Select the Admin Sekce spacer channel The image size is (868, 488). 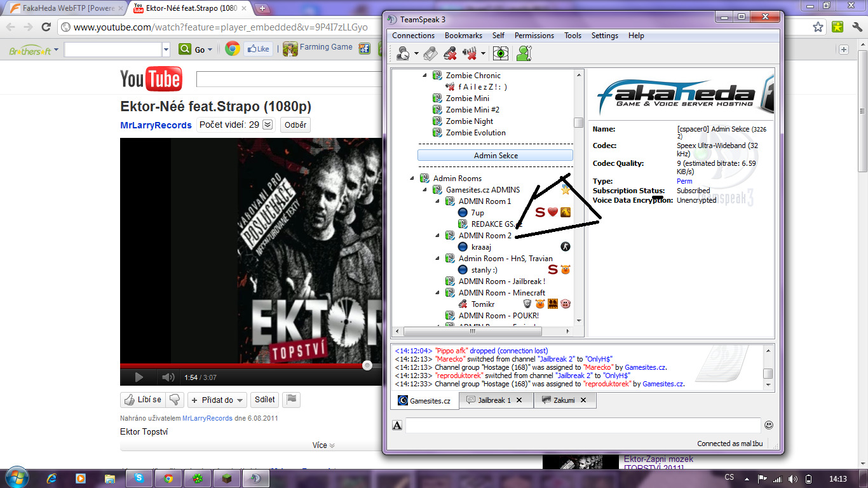495,156
